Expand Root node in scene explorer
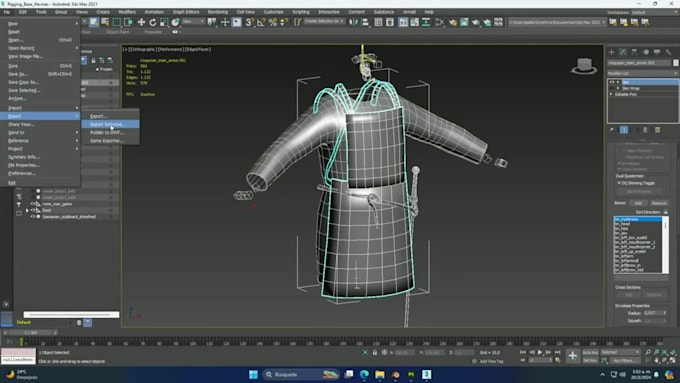This screenshot has height=383, width=680. pos(27,210)
